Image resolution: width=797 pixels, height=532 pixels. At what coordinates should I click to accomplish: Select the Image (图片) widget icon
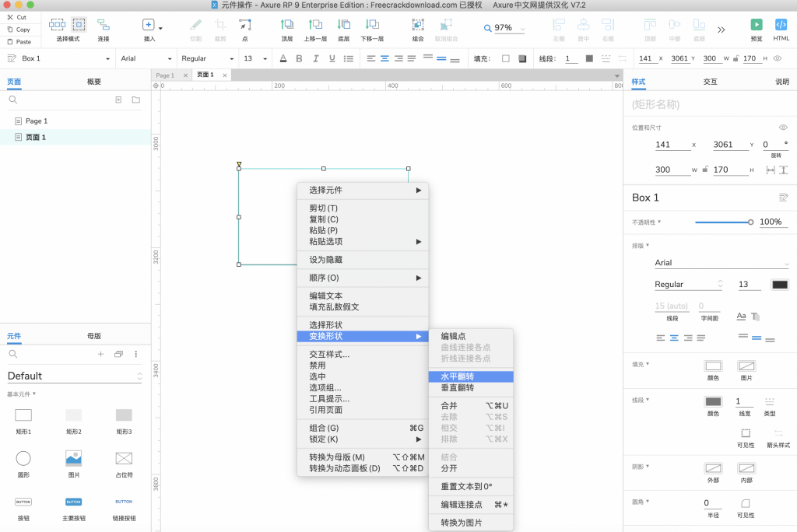[x=74, y=458]
